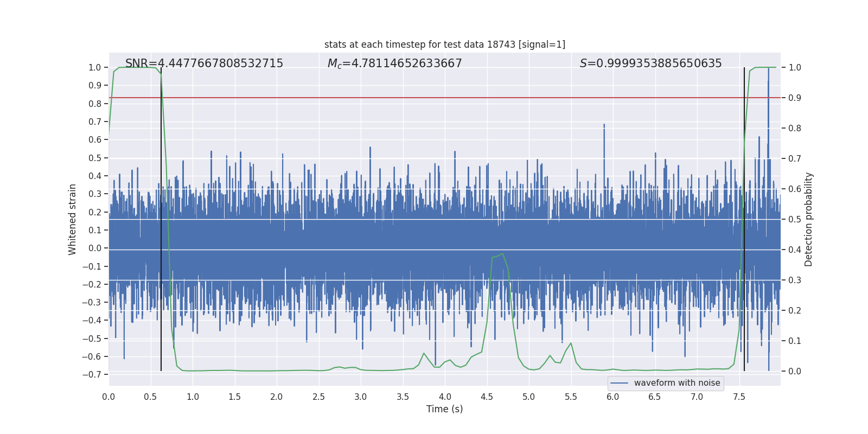Screen dimensions: 868x434
Task: Click the tall blue spike near 5.9 seconds
Action: click(604, 126)
